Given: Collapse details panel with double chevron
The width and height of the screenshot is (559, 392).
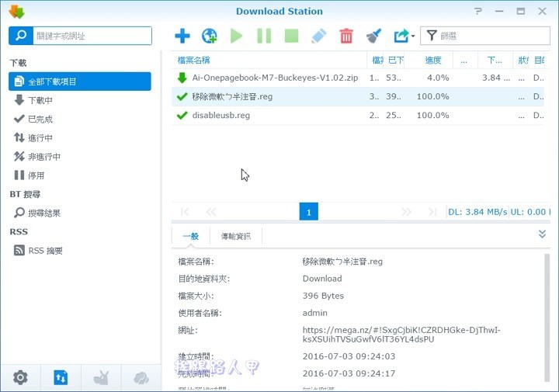Looking at the screenshot, I should pos(542,234).
